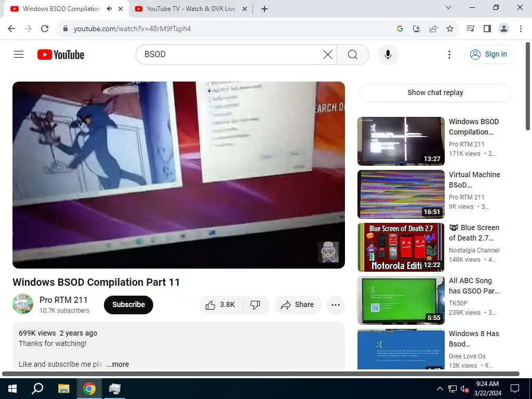Close the YouTube TV tab
The image size is (532, 399).
tap(245, 9)
